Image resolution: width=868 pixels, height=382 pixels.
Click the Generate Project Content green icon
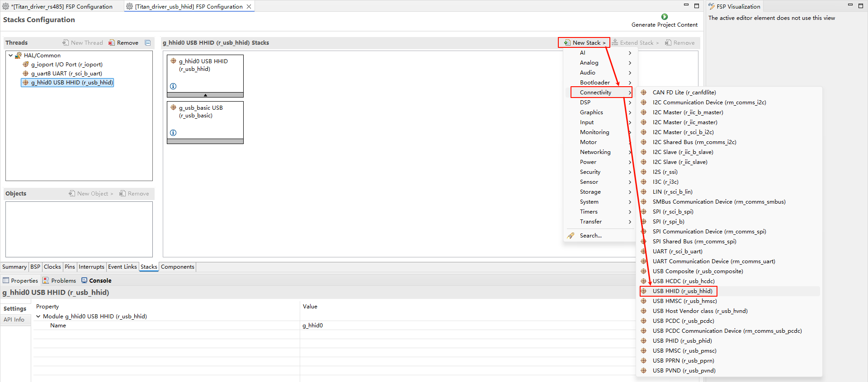pyautogui.click(x=664, y=17)
